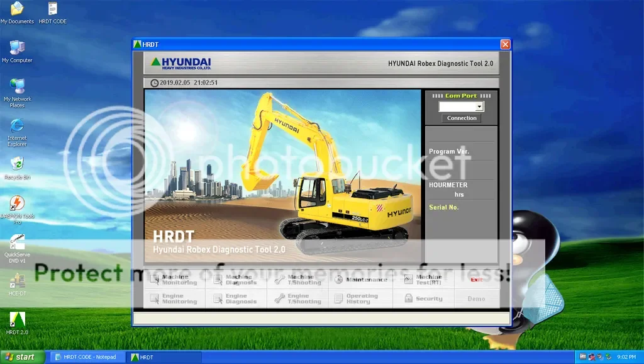
Task: Select DAEMON Tools Pro desktop icon
Action: (17, 204)
